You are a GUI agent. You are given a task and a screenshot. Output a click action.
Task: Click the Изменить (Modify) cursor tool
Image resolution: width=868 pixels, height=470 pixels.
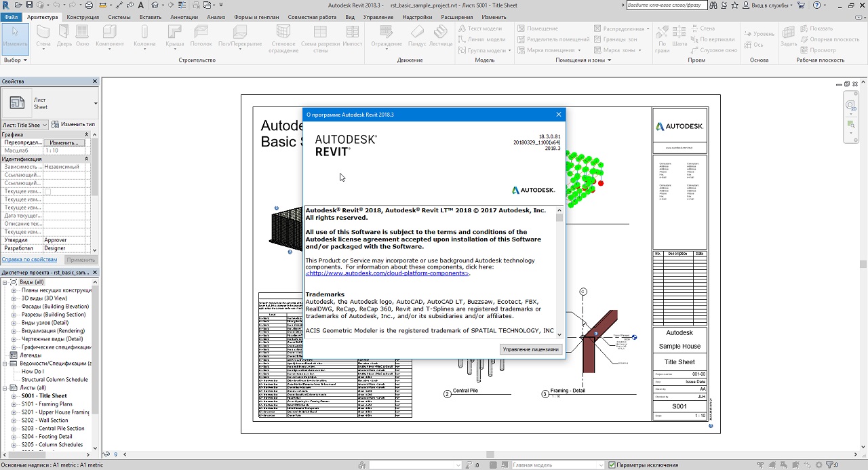(x=15, y=36)
